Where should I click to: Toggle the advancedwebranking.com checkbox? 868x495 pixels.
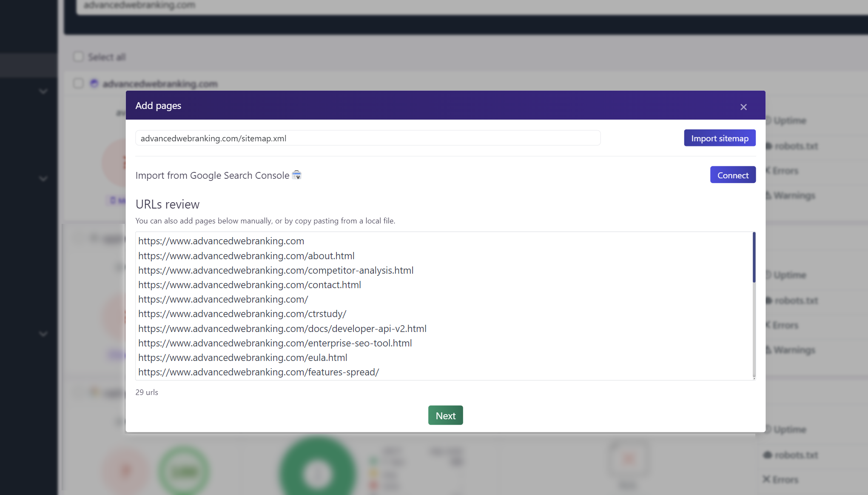pyautogui.click(x=78, y=83)
